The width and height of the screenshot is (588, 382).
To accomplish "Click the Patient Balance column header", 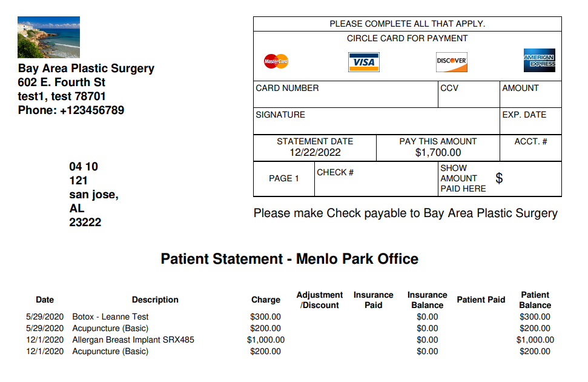I will click(535, 300).
